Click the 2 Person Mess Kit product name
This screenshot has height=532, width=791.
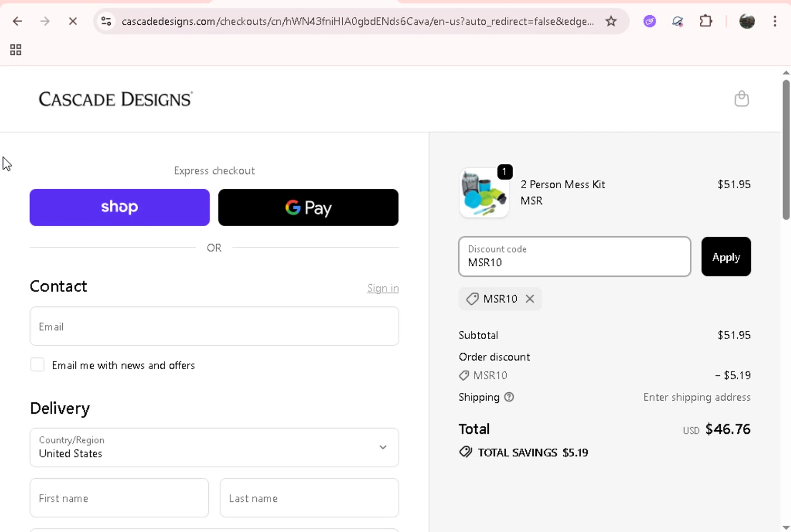pyautogui.click(x=563, y=185)
